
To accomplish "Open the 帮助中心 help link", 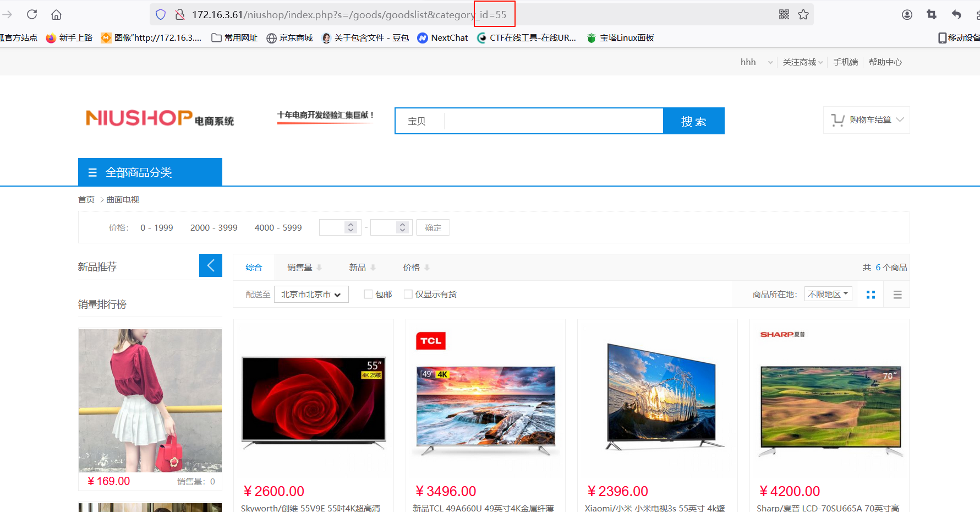I will [885, 62].
